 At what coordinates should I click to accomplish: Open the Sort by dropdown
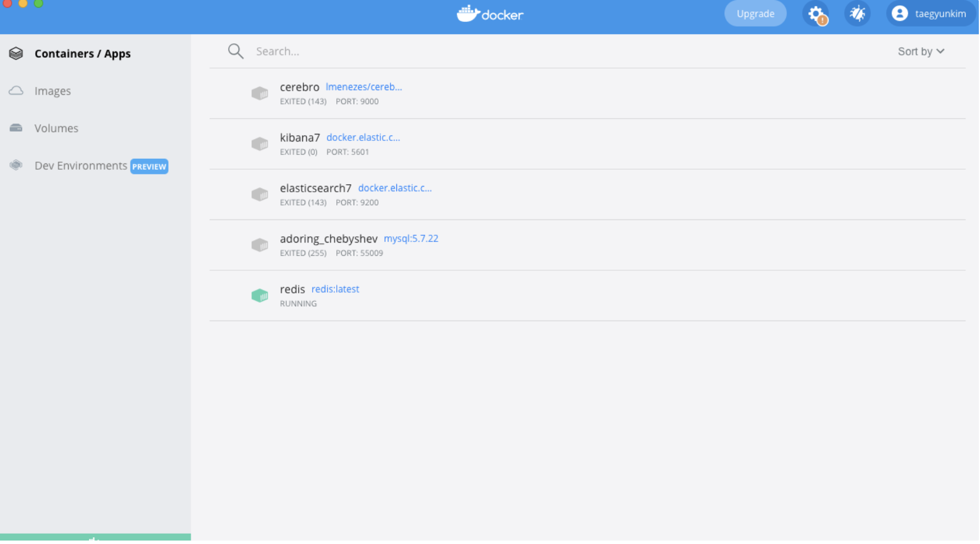pos(922,51)
